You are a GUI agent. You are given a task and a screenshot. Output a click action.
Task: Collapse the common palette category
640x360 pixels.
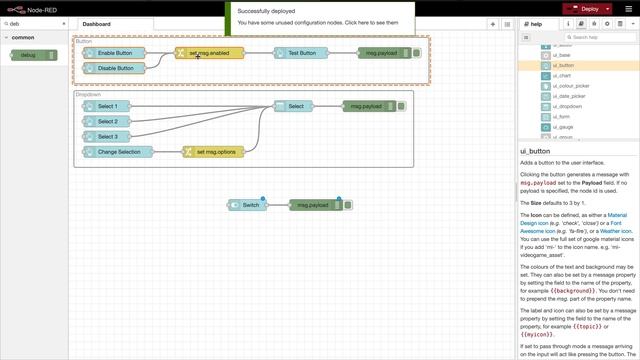pos(7,37)
